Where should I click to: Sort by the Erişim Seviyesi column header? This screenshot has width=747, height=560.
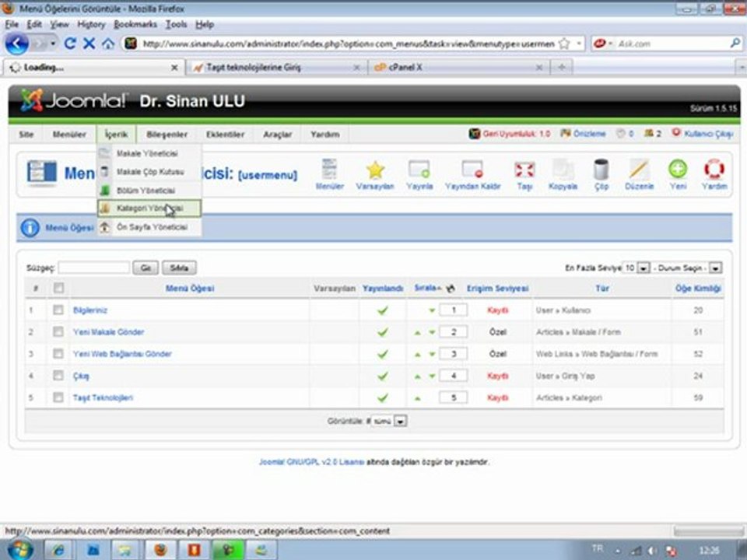pyautogui.click(x=497, y=288)
